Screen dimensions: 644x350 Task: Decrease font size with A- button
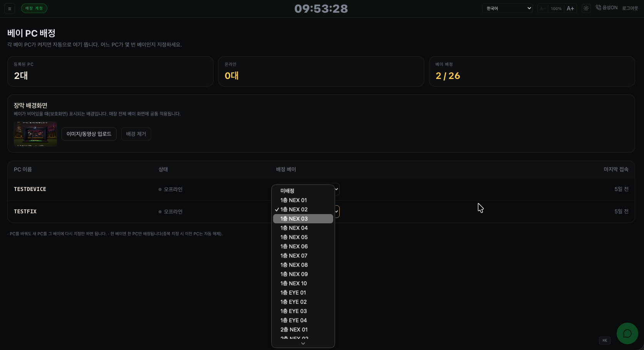click(542, 8)
